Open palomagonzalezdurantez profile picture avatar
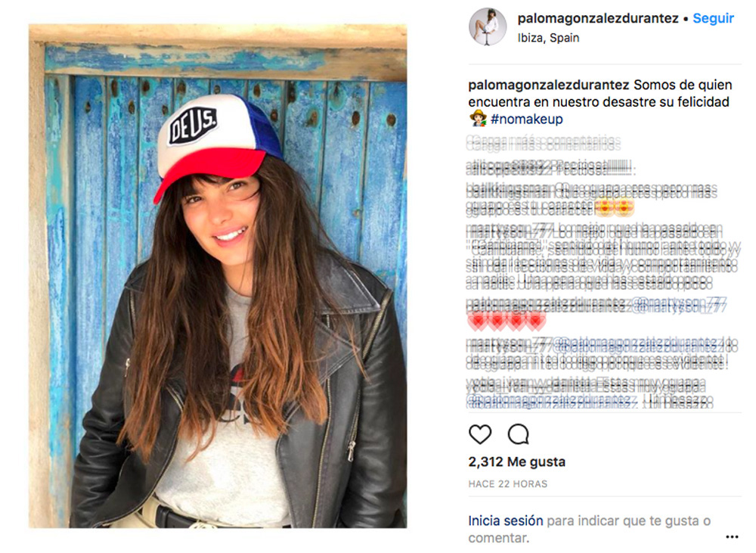756x553 pixels. [x=487, y=26]
